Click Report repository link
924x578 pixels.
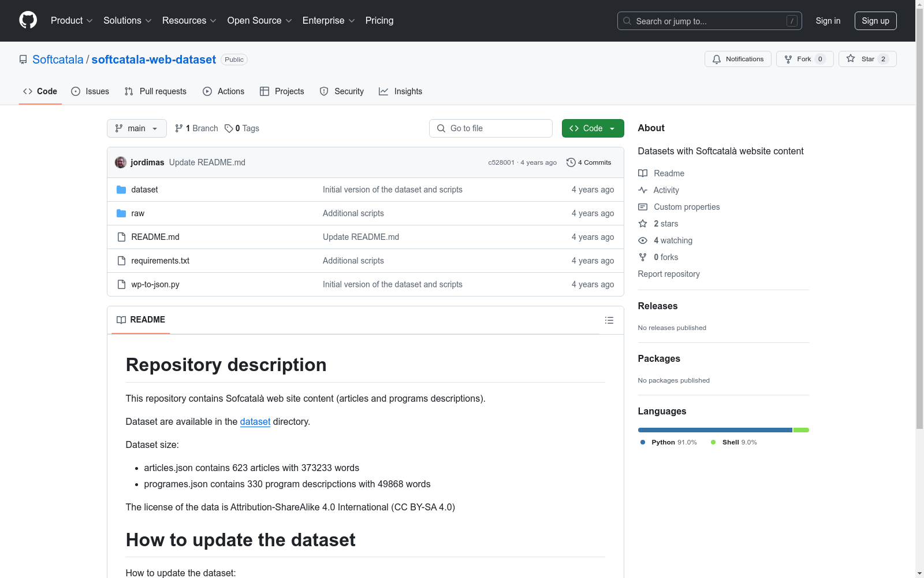click(669, 274)
